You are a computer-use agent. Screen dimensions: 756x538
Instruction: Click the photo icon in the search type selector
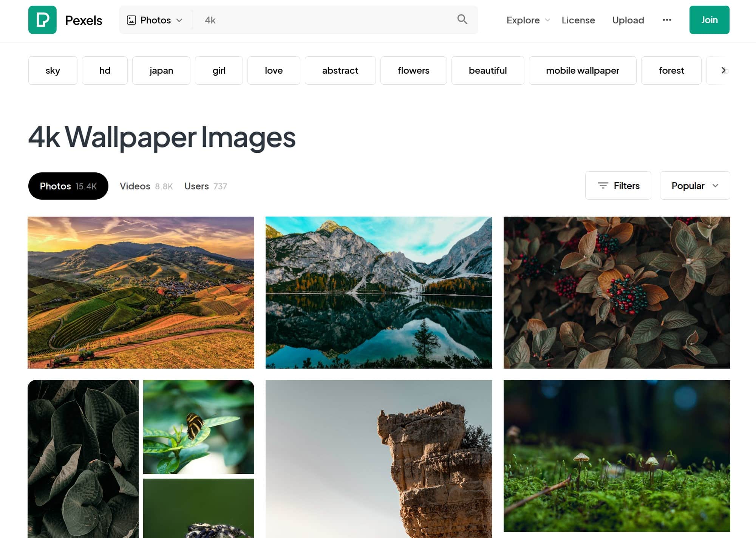click(131, 20)
